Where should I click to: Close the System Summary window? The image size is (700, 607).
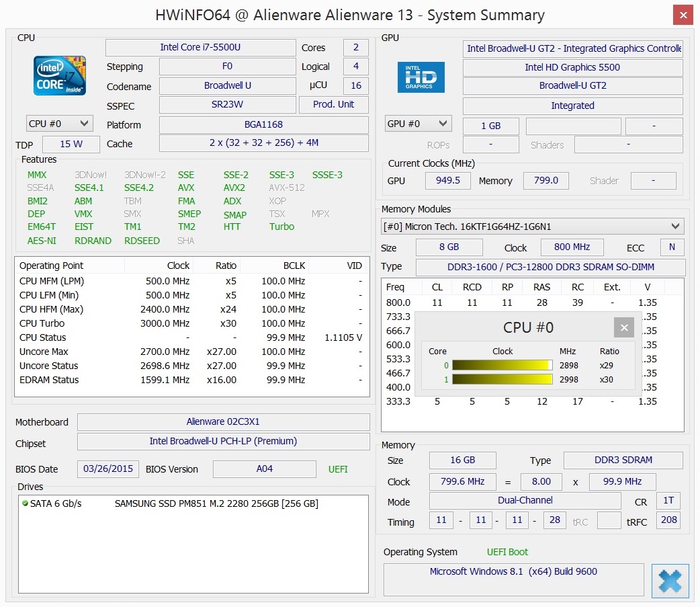pyautogui.click(x=683, y=15)
